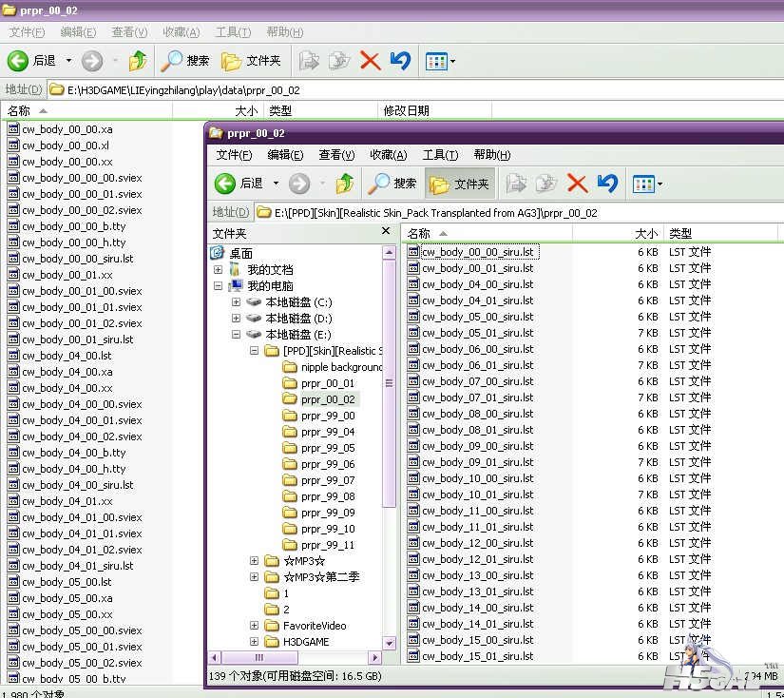Close the folders side pane
Screen dimensions: 784x698
(x=386, y=231)
